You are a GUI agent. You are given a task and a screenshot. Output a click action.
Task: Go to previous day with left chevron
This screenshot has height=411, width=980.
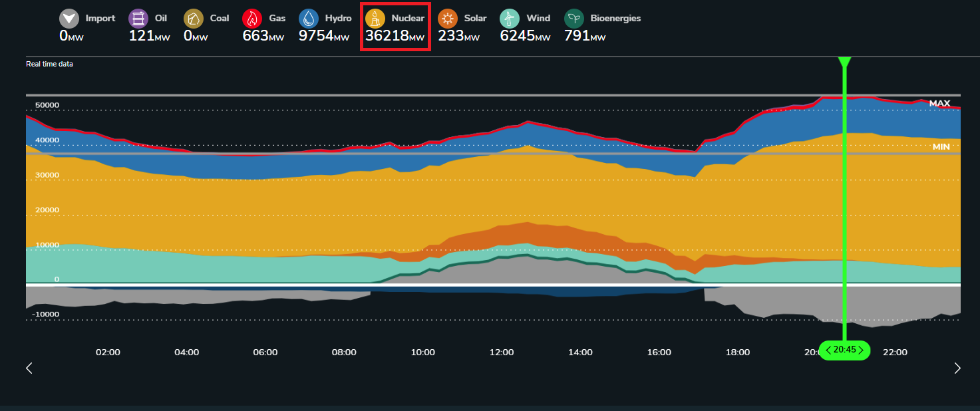[x=29, y=368]
